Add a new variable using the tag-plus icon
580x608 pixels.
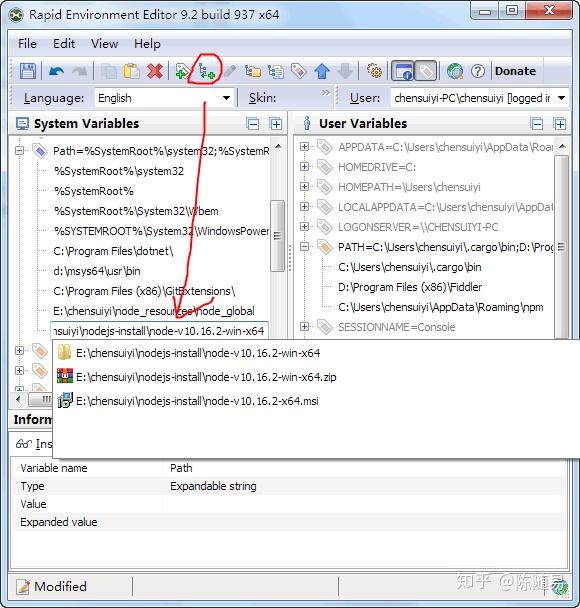(182, 71)
